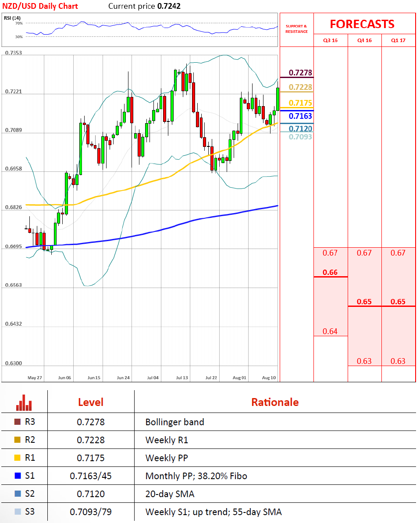Click the Q1 17 median forecast 0.65
The width and height of the screenshot is (420, 523).
tap(398, 302)
